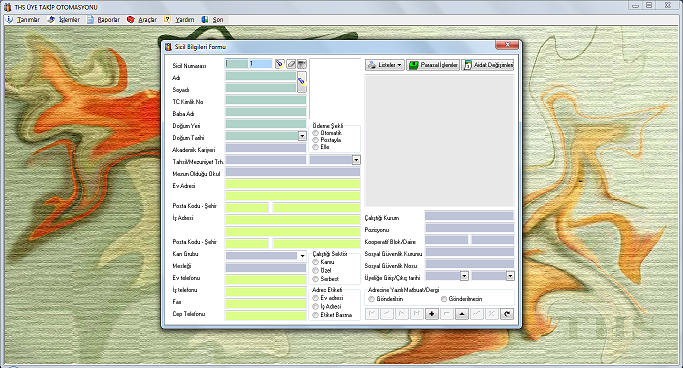Open the Kan Grubu dropdown
Screen dimensions: 683x369
tap(302, 256)
